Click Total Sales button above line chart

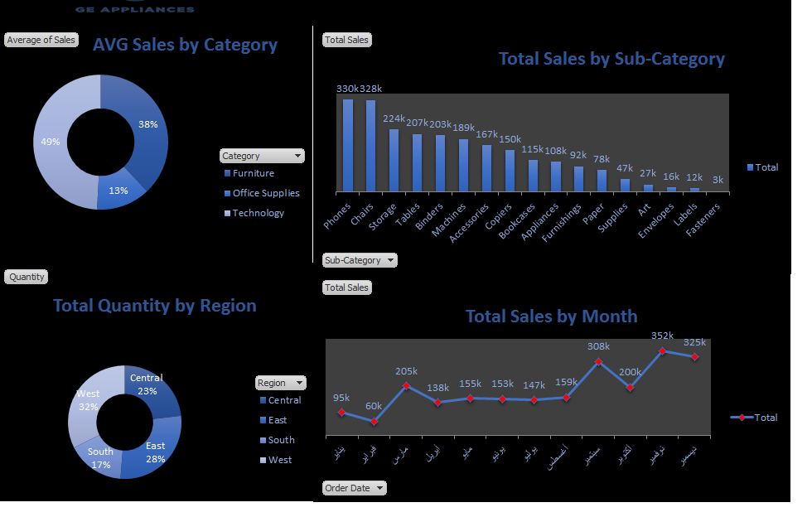tap(346, 287)
